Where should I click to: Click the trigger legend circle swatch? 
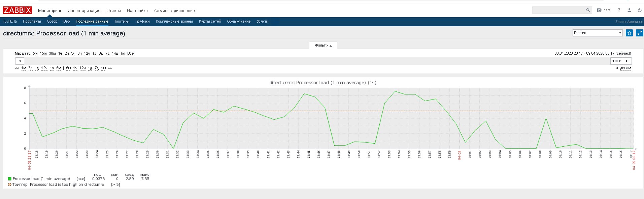pyautogui.click(x=10, y=184)
